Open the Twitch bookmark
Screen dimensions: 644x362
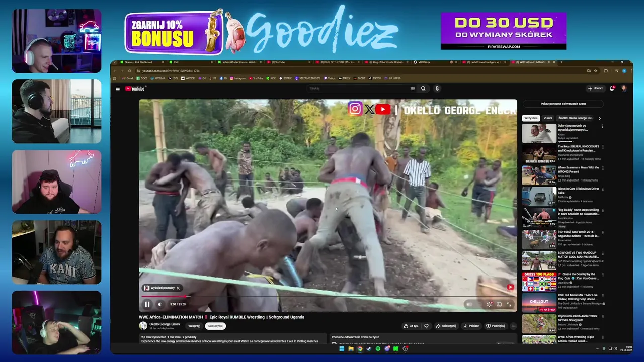(x=329, y=78)
